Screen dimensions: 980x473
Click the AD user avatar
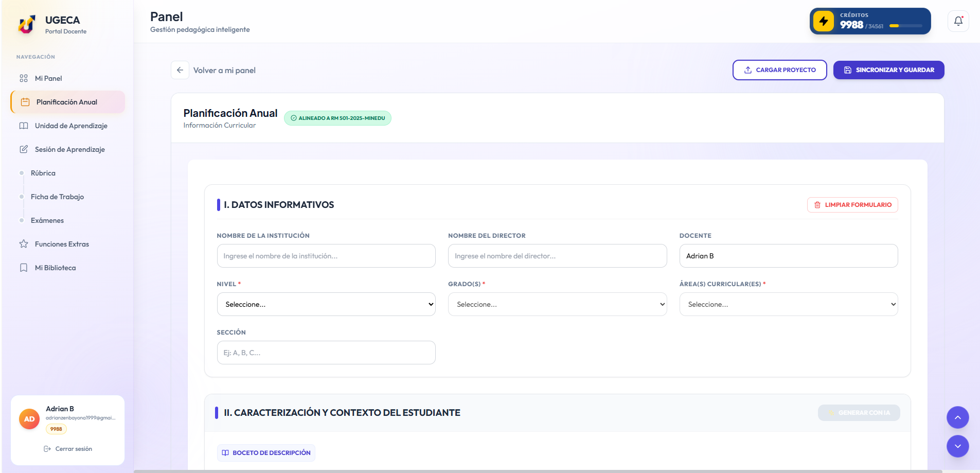(x=29, y=419)
